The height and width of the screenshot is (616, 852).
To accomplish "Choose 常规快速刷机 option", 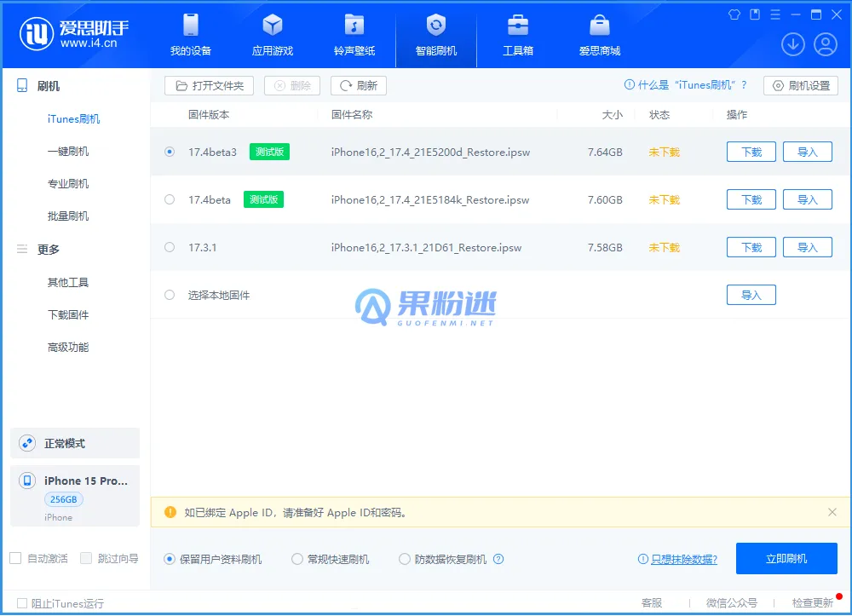I will [297, 559].
